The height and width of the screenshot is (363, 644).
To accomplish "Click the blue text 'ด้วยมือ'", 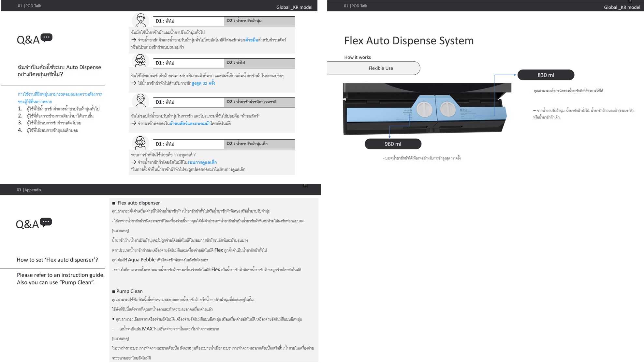I will 251,40.
